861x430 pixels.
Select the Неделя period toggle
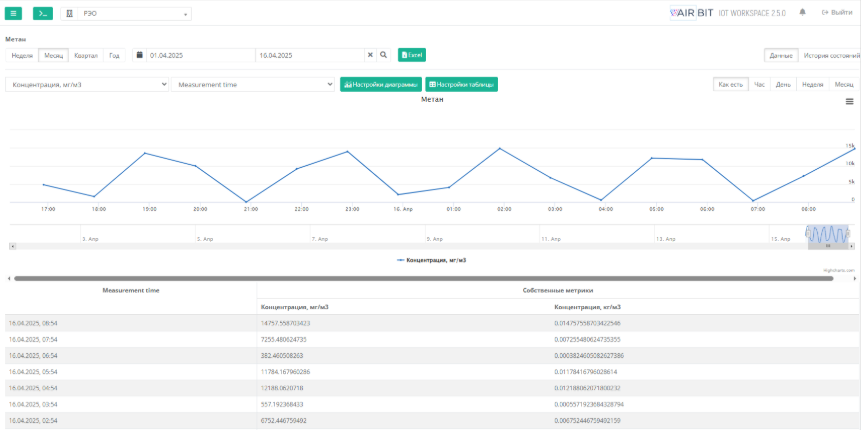pyautogui.click(x=22, y=55)
